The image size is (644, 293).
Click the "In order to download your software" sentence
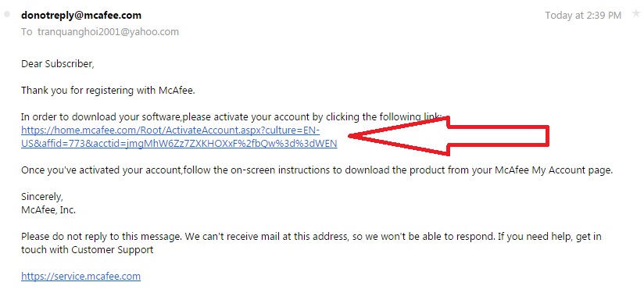[x=231, y=117]
